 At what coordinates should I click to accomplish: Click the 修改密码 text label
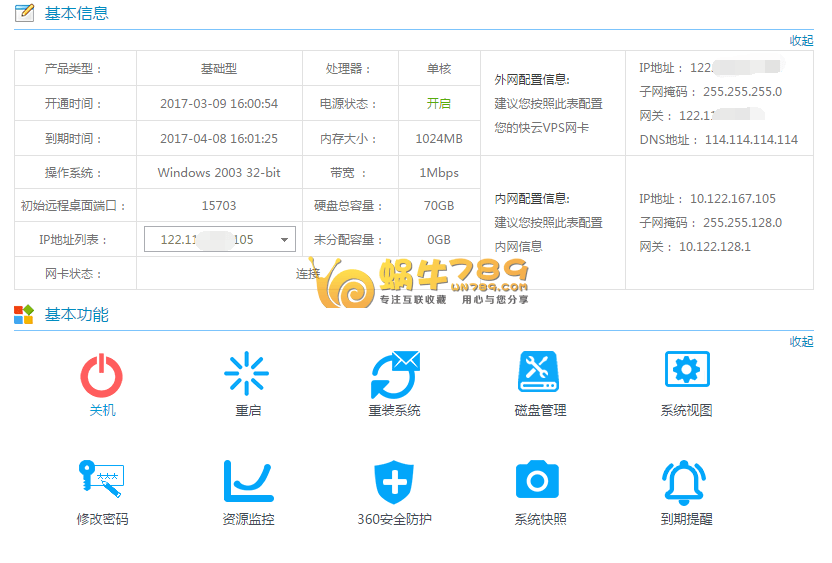(x=102, y=519)
